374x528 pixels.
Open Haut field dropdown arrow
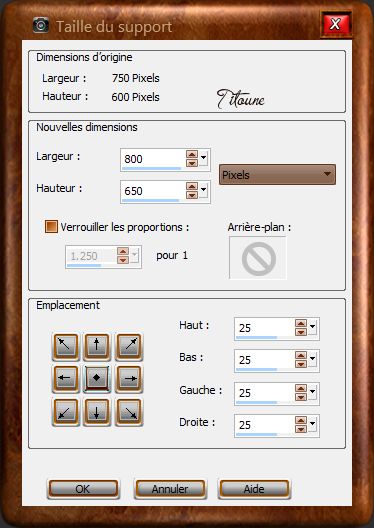pos(312,326)
